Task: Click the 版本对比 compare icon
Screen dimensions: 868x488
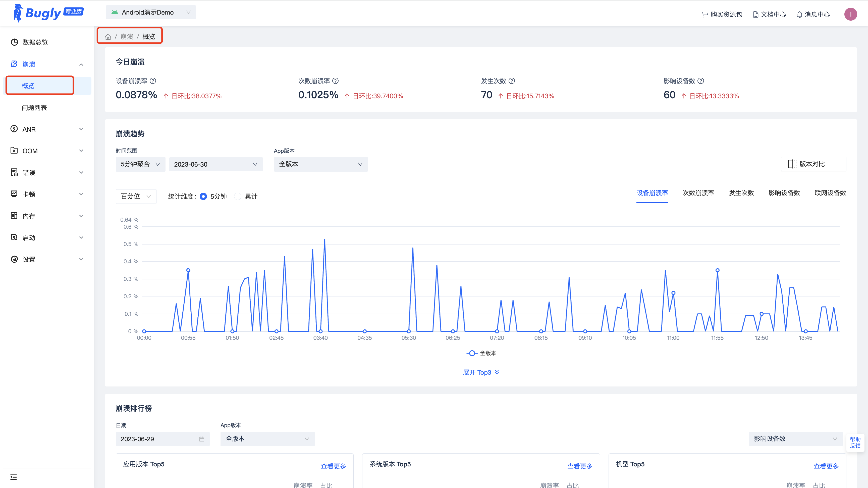Action: 792,164
